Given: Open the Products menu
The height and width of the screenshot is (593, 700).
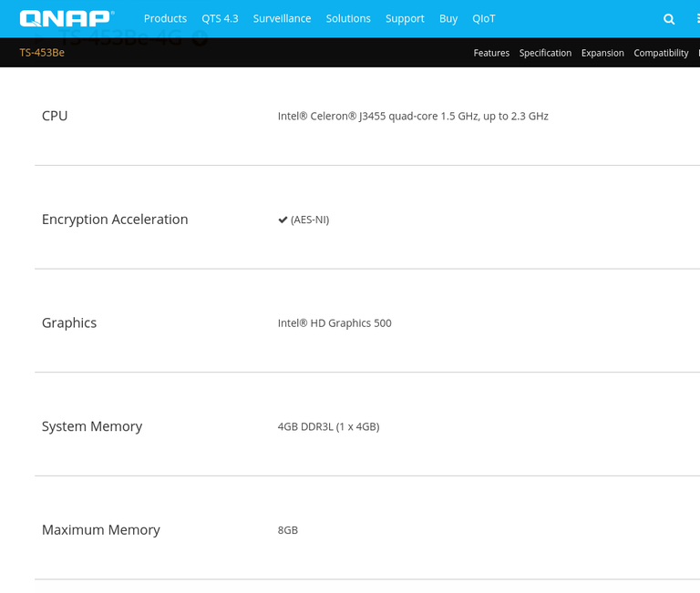Looking at the screenshot, I should [x=165, y=19].
